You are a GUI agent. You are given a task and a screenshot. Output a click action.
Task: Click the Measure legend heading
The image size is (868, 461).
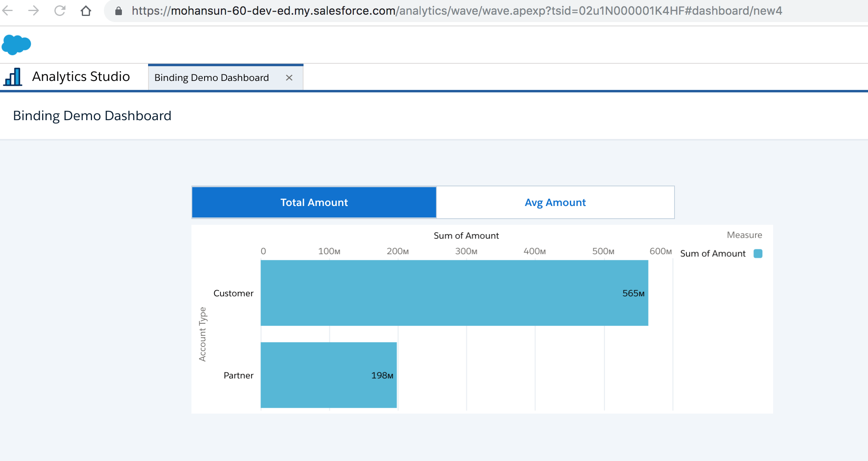(744, 235)
